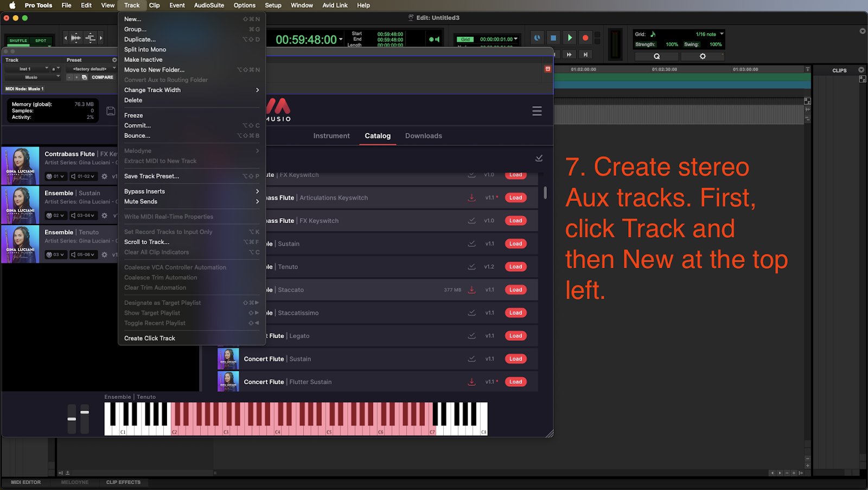Viewport: 868px width, 490px height.
Task: Load the Staccato instrument
Action: pyautogui.click(x=515, y=290)
